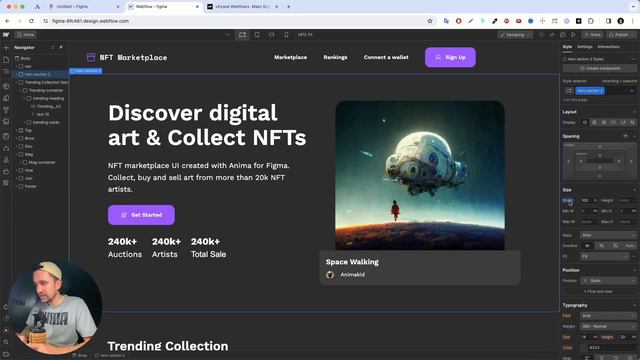Screen dimensions: 640x360
Task: Click the Width input field
Action: coord(589,200)
